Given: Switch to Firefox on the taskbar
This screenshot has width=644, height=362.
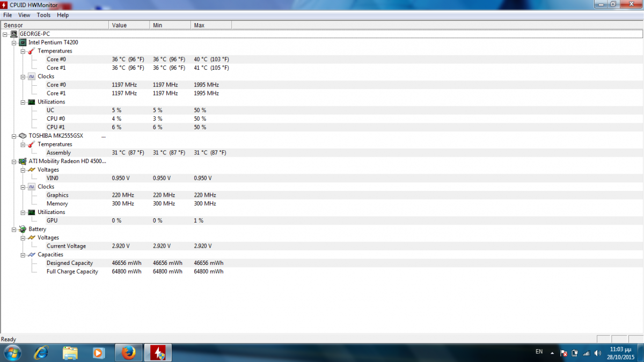Looking at the screenshot, I should pyautogui.click(x=129, y=352).
